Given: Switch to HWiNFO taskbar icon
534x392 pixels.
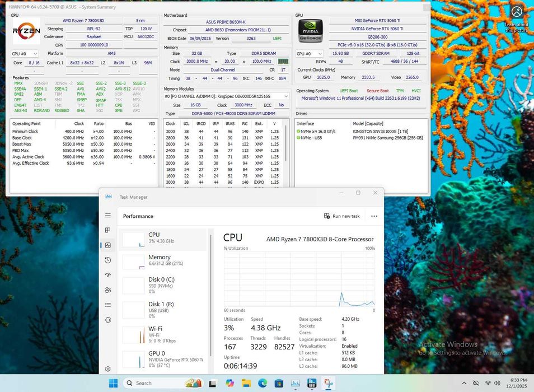Looking at the screenshot, I should (x=312, y=383).
